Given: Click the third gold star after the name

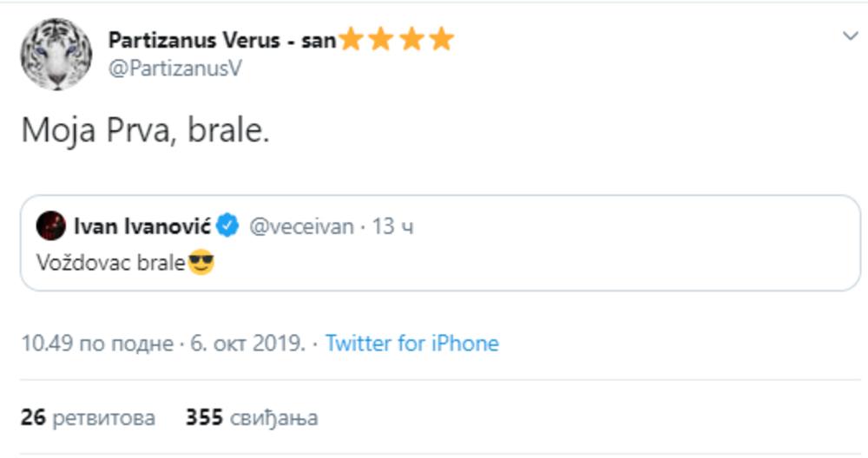Looking at the screenshot, I should 411,40.
